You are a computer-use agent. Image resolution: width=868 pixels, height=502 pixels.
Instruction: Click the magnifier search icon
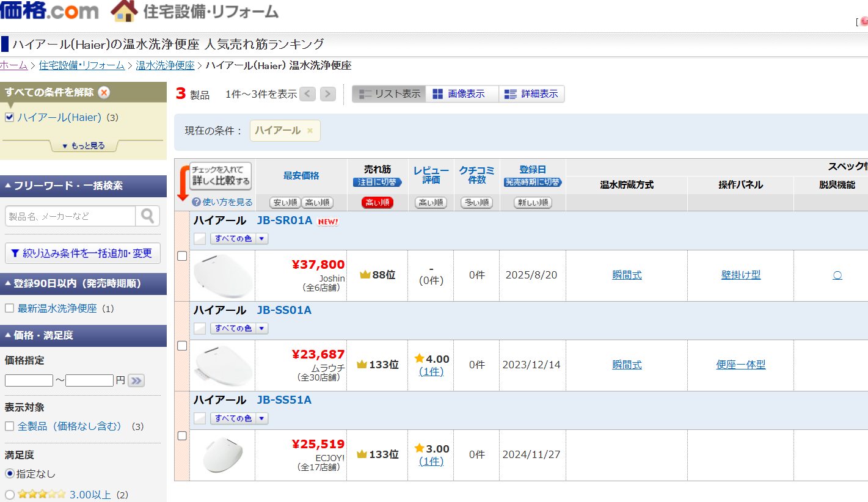coord(148,216)
